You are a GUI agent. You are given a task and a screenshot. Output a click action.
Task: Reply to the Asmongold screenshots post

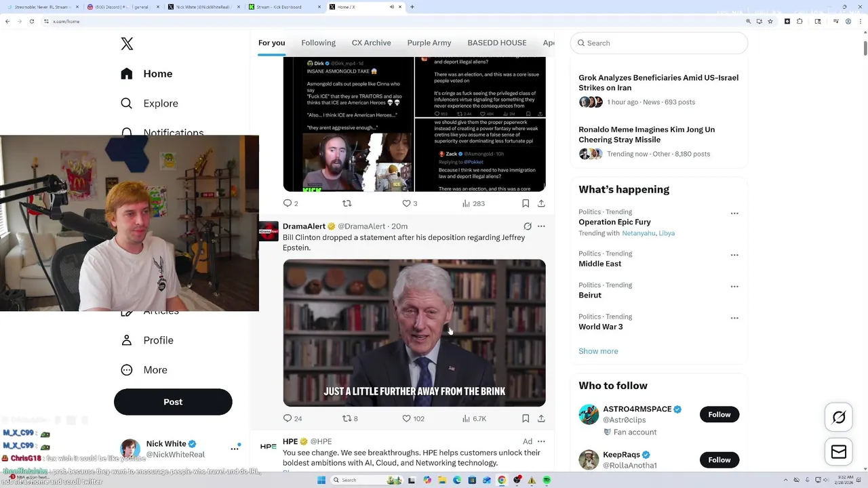[x=290, y=203]
